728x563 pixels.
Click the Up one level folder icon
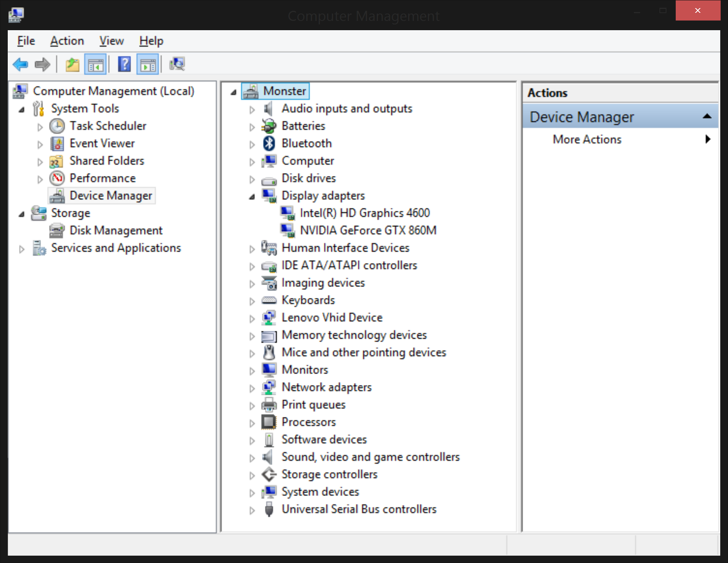tap(72, 64)
